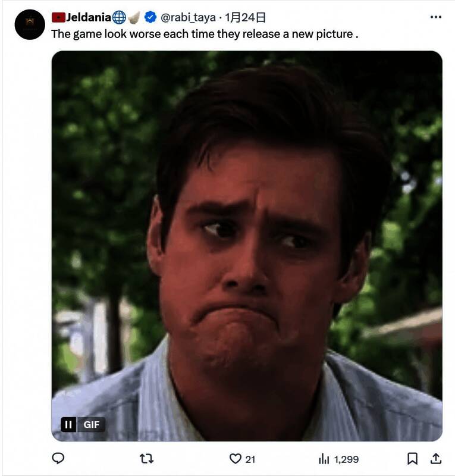Pause the GIF playback

click(69, 424)
